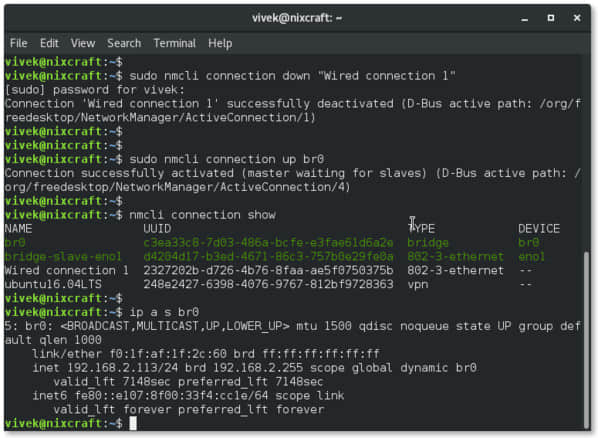Close the terminal window
Viewport: 598px width, 438px height.
577,18
